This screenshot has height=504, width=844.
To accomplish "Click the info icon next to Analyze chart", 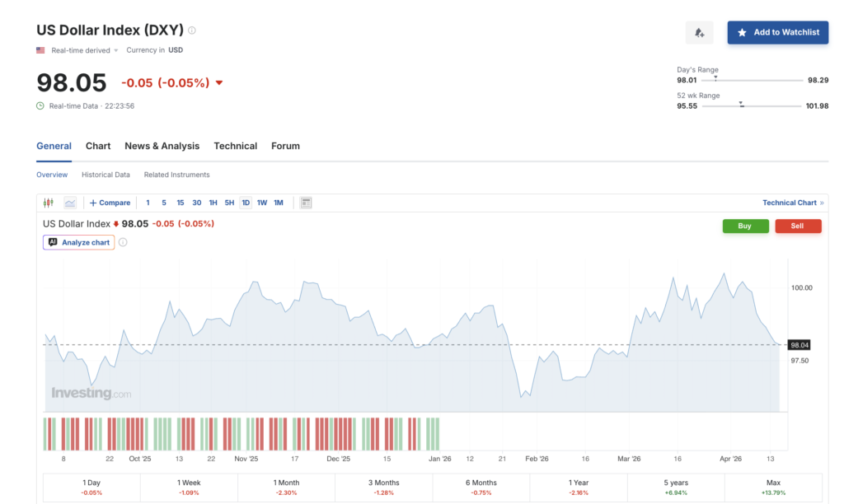I will (x=122, y=242).
